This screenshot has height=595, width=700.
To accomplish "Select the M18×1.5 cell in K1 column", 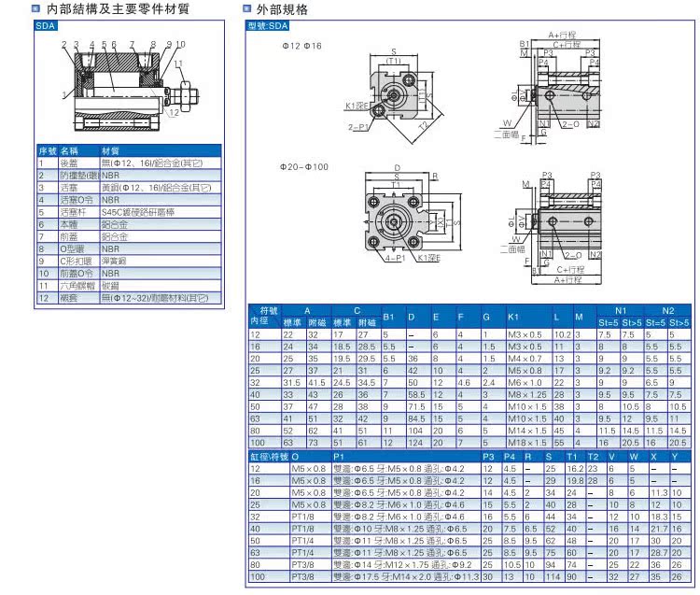I will click(x=526, y=442).
